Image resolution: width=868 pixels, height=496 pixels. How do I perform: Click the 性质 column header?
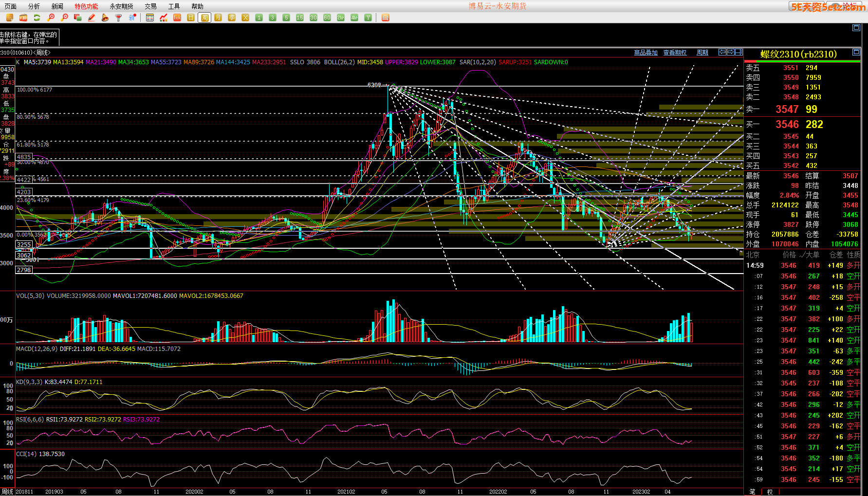(853, 255)
